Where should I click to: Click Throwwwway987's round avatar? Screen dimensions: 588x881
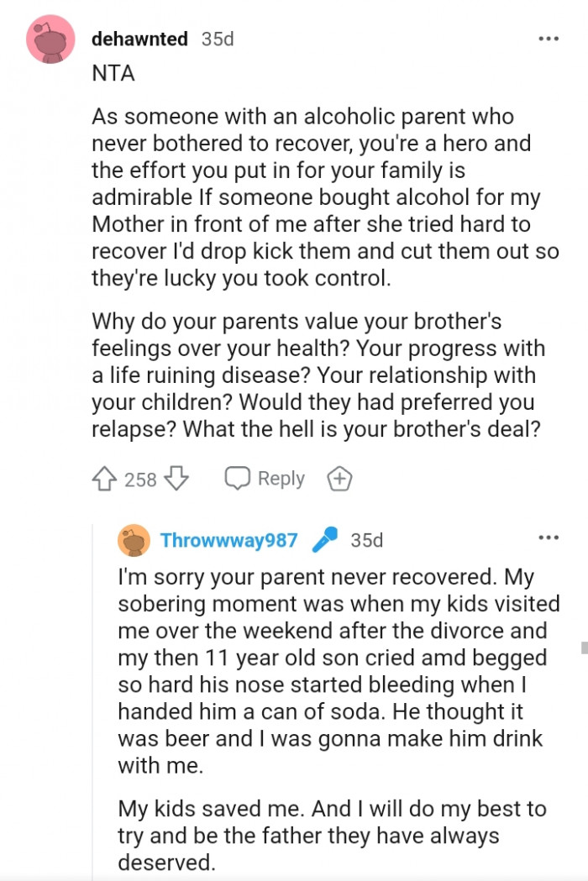pyautogui.click(x=133, y=541)
